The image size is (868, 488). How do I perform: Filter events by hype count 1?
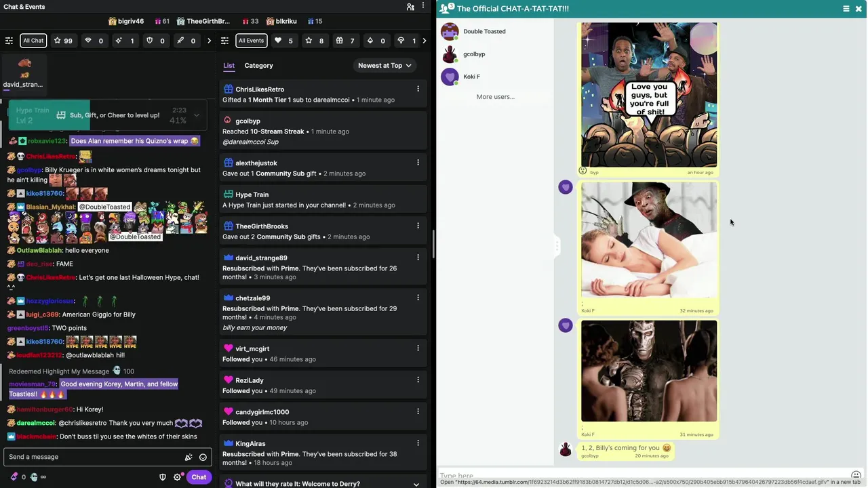(407, 41)
